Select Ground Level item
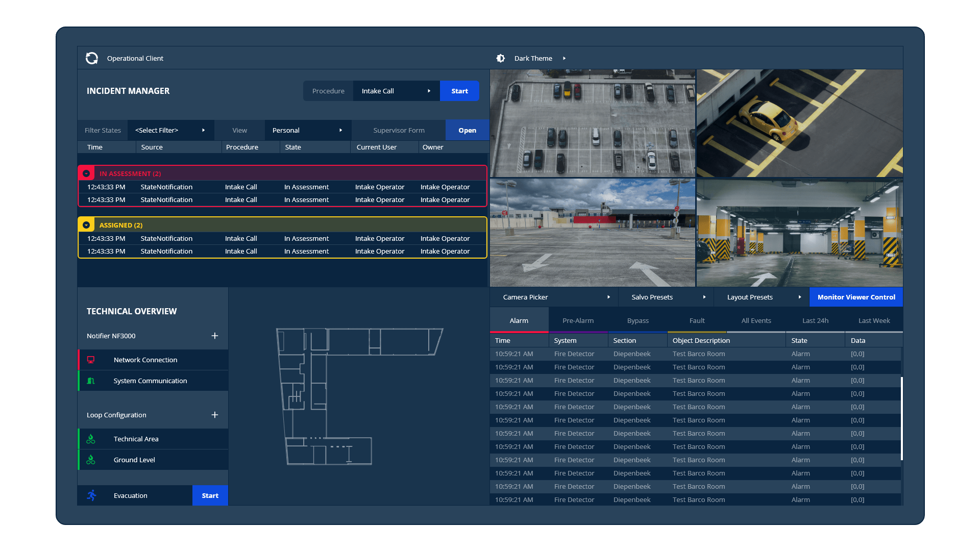 [x=153, y=460]
